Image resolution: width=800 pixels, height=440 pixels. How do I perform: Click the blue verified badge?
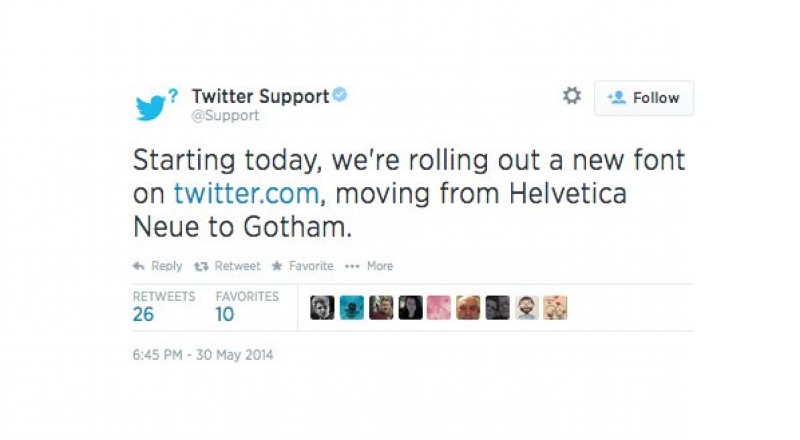pyautogui.click(x=341, y=96)
